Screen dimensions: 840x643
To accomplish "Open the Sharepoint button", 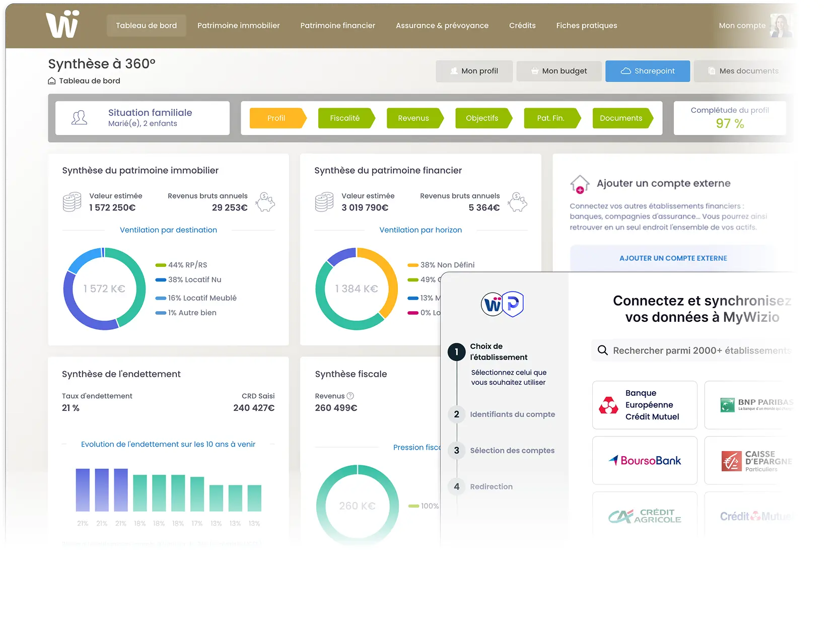I will click(x=648, y=71).
